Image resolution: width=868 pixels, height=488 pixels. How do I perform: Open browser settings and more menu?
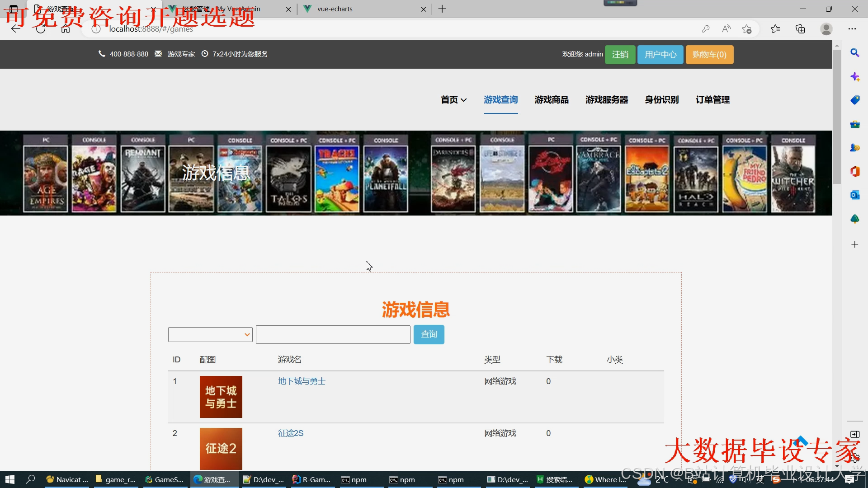(x=852, y=29)
